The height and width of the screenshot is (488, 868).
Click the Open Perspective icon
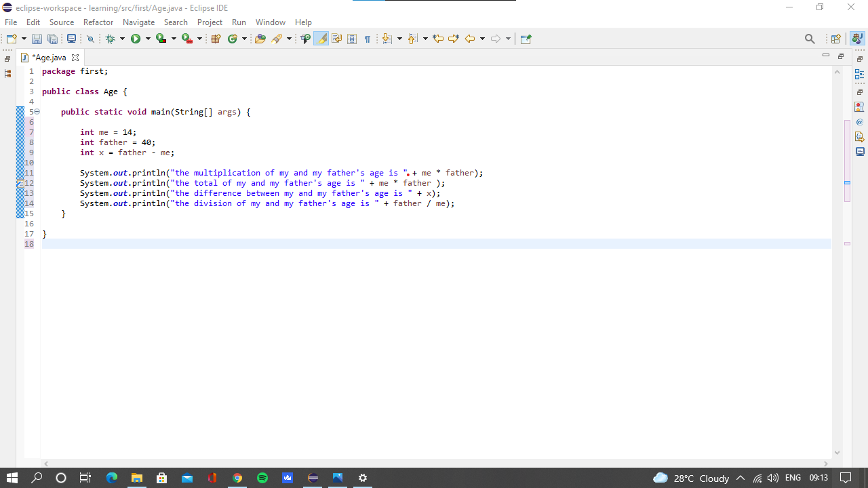[835, 39]
